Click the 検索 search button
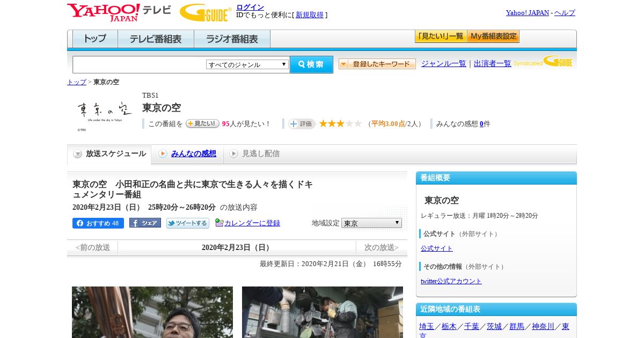Viewport: 644px width, 338px height. [311, 64]
